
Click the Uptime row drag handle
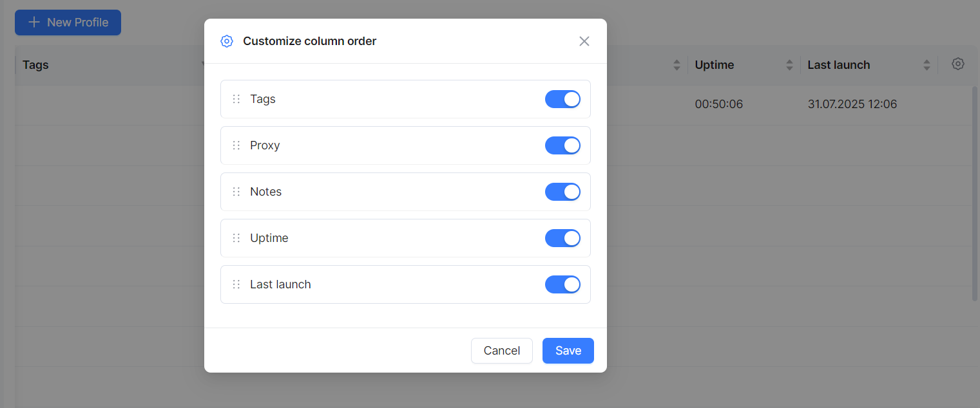(236, 238)
